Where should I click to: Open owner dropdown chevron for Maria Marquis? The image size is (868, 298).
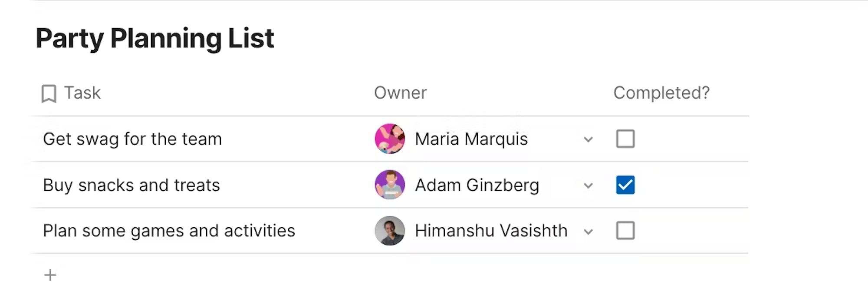coord(588,140)
